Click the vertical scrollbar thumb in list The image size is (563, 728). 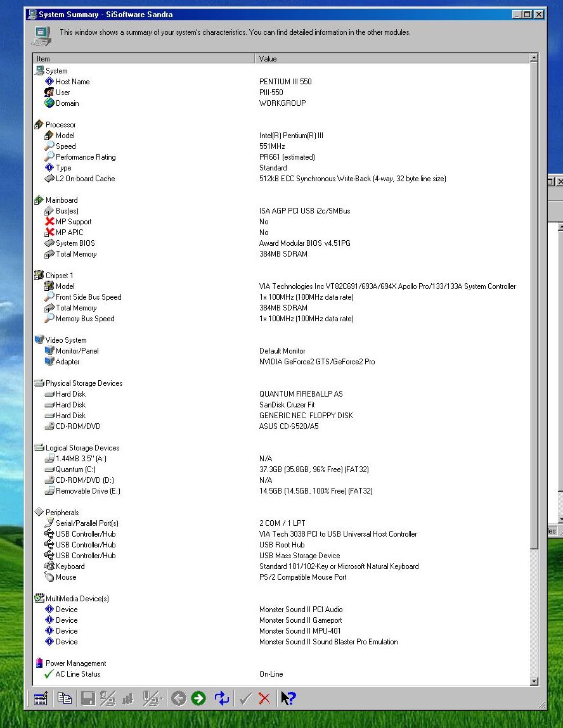pos(534,305)
